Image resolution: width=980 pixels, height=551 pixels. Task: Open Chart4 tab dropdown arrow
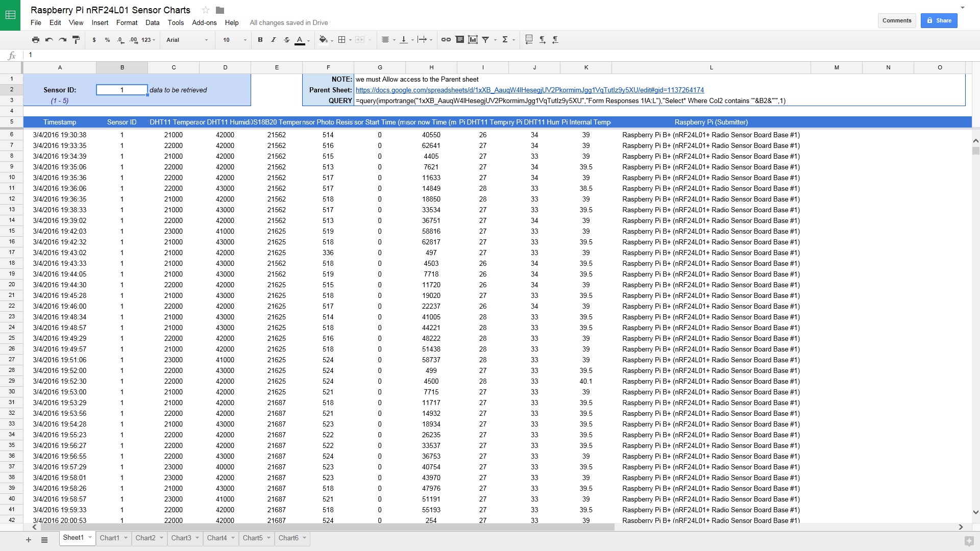click(x=233, y=538)
